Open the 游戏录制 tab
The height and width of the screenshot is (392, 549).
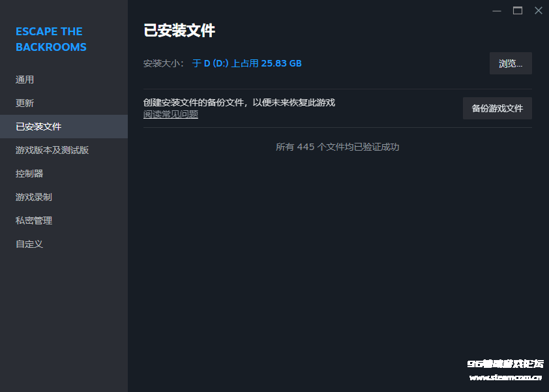click(64, 197)
